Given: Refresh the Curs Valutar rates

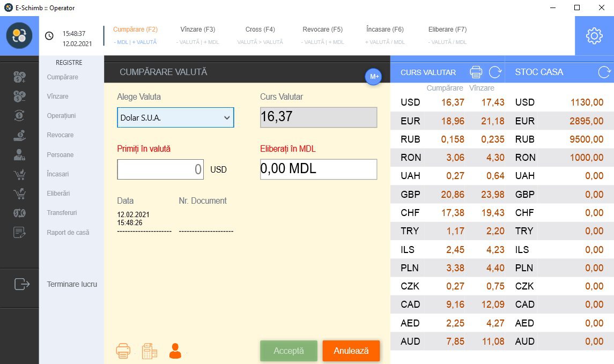Looking at the screenshot, I should click(495, 72).
